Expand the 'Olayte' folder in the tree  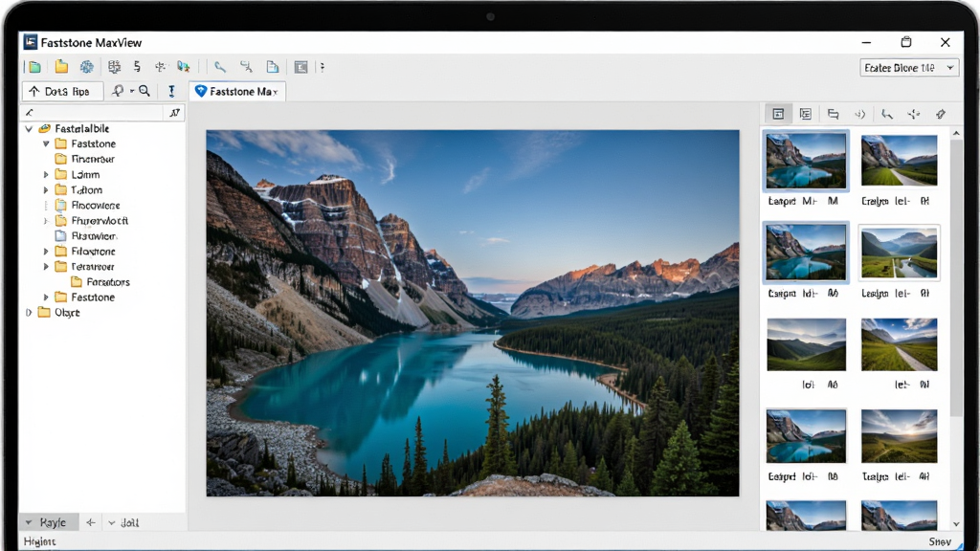[29, 313]
